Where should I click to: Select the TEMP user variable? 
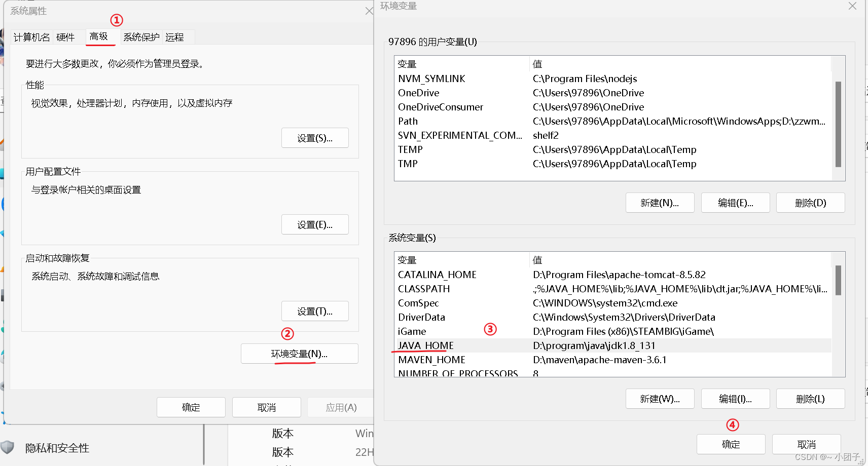(613, 149)
